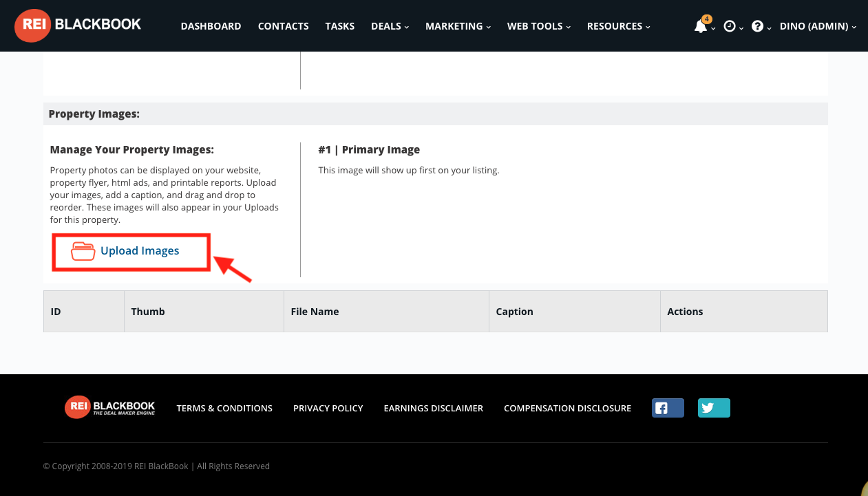This screenshot has height=496, width=868.
Task: Open the clock history icon
Action: pos(730,26)
